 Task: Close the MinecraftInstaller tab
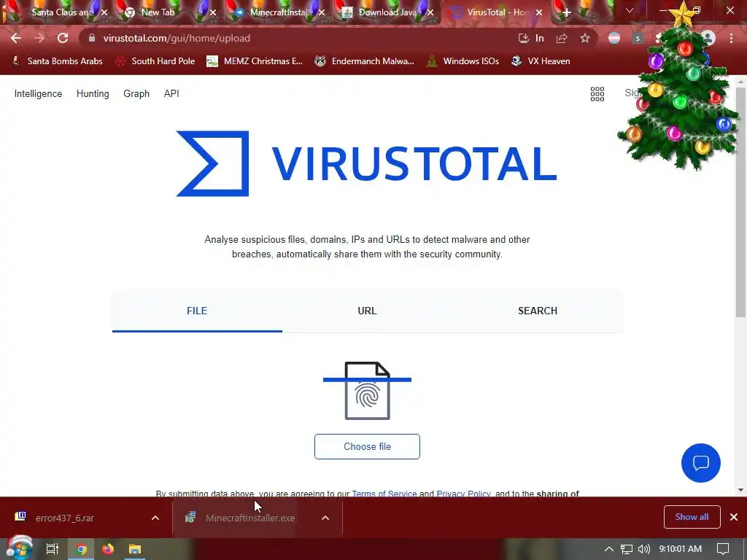click(322, 12)
